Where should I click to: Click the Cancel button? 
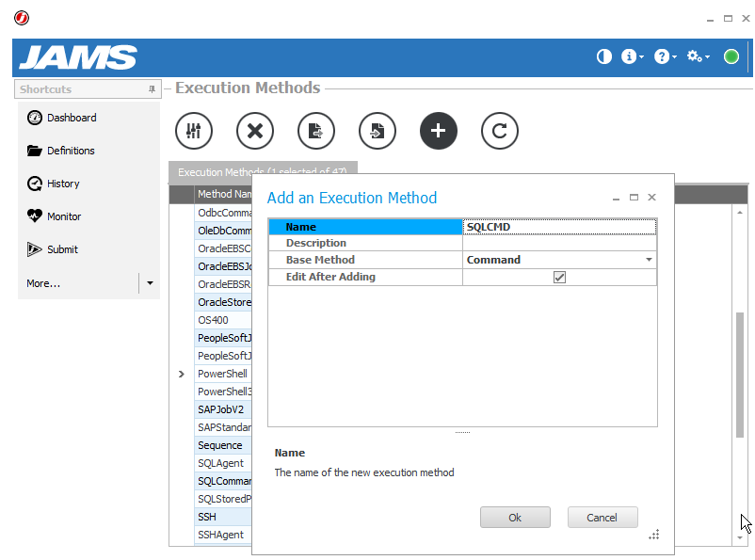point(602,517)
